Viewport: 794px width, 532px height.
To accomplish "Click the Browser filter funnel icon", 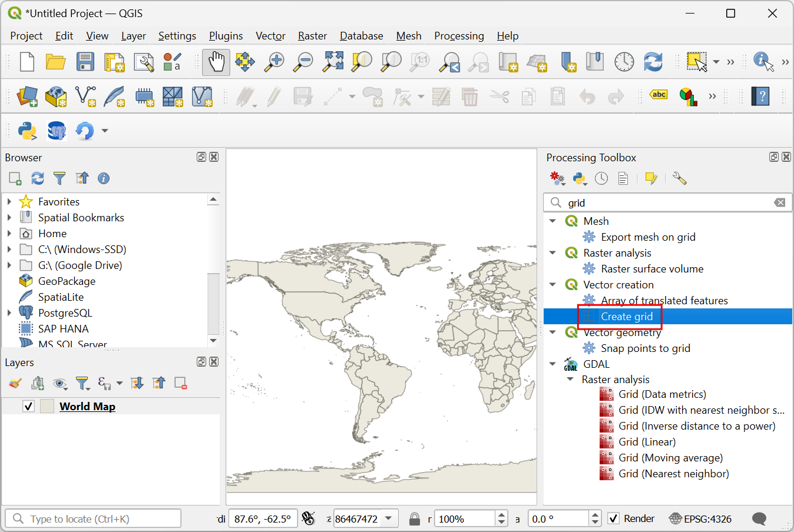I will 59,178.
